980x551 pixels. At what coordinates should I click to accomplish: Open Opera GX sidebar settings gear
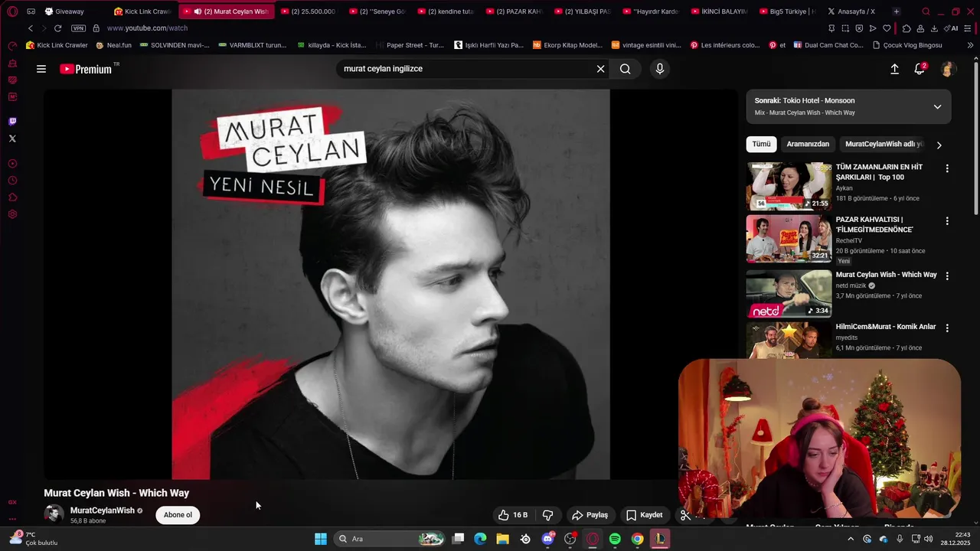click(x=12, y=214)
